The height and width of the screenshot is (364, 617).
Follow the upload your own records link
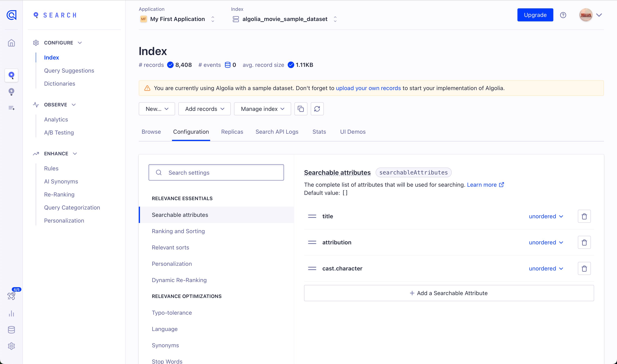click(x=368, y=88)
